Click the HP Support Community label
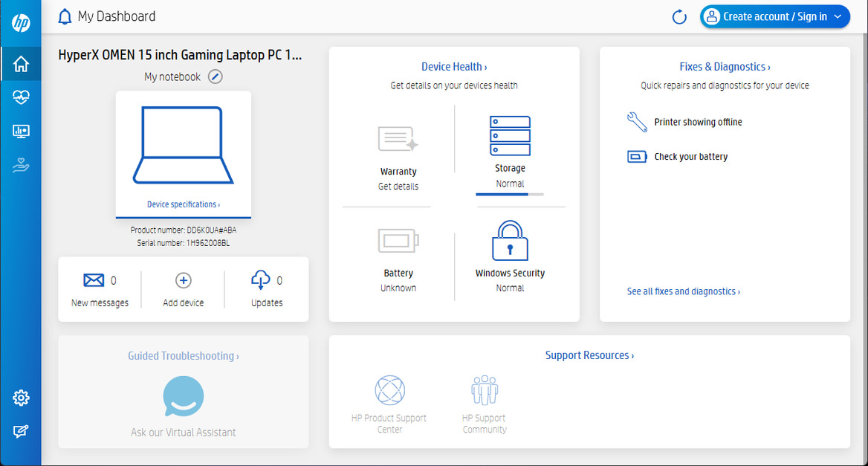 click(485, 424)
